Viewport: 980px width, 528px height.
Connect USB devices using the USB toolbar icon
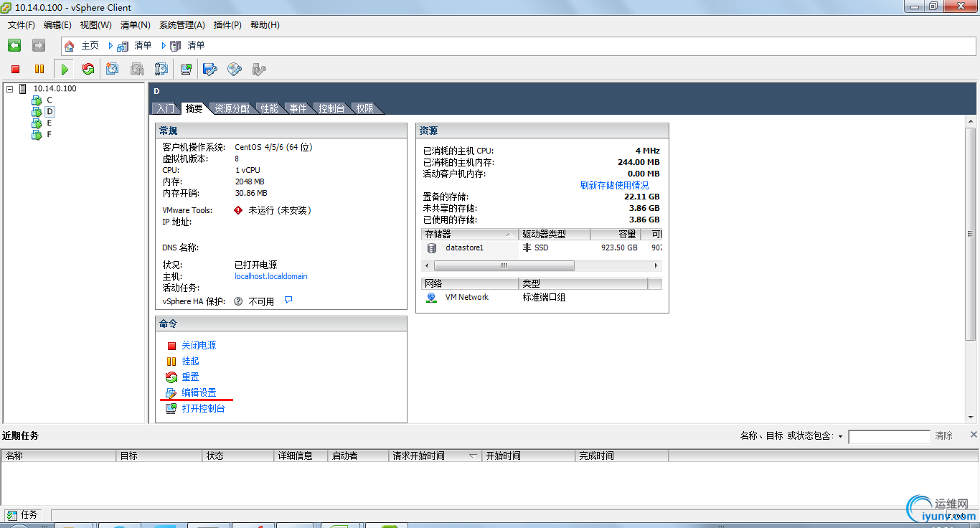click(258, 69)
